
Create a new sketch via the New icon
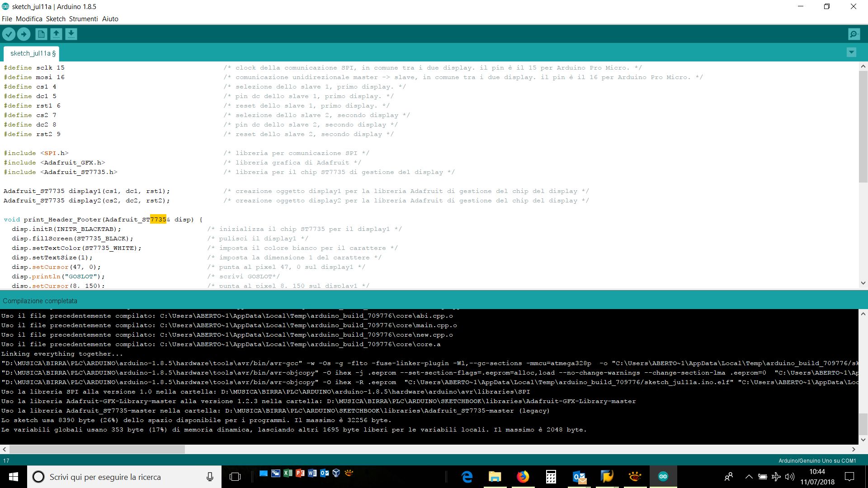coord(40,34)
